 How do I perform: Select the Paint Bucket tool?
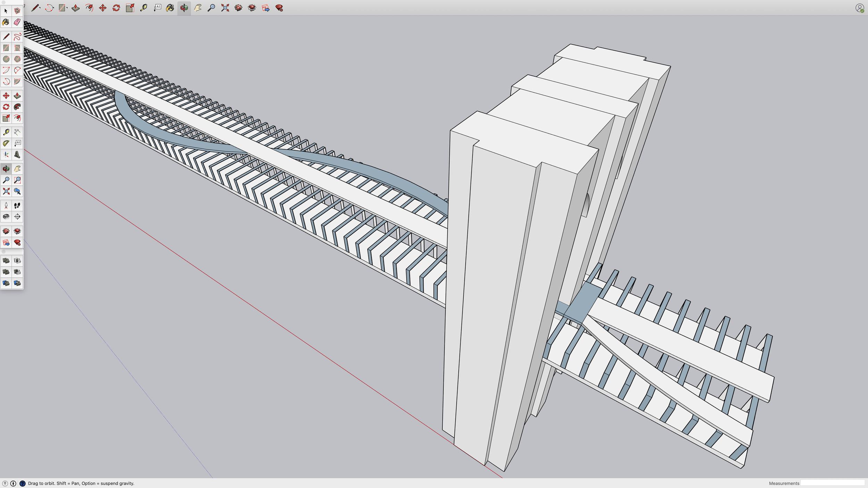(x=6, y=23)
